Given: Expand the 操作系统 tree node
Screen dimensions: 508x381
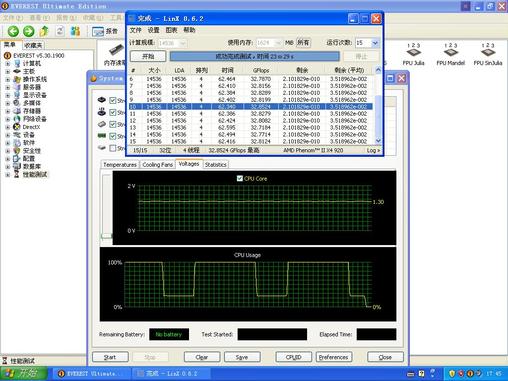Looking at the screenshot, I should tap(7, 79).
